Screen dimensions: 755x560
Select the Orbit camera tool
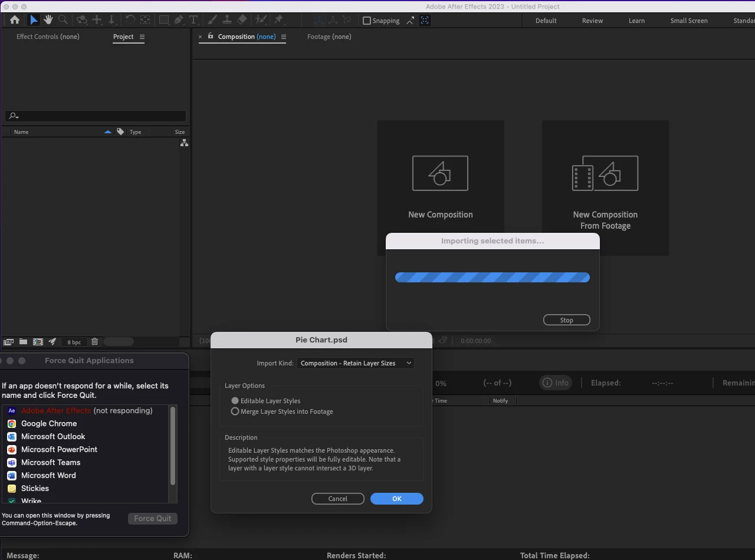point(82,20)
